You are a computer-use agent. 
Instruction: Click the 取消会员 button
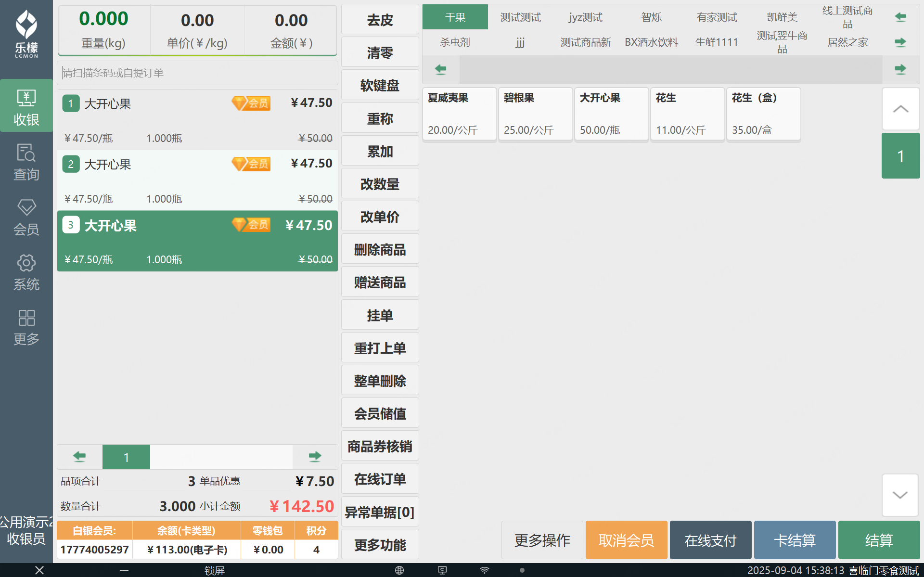pos(626,540)
